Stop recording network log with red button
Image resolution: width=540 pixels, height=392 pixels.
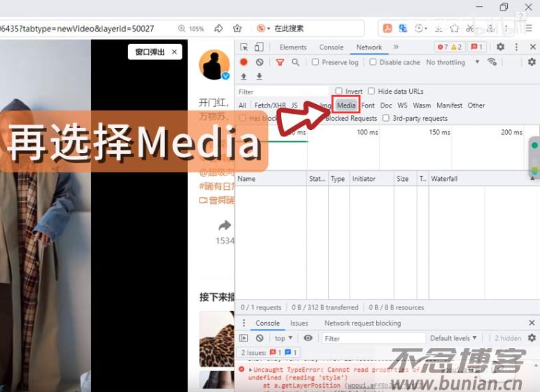point(244,62)
